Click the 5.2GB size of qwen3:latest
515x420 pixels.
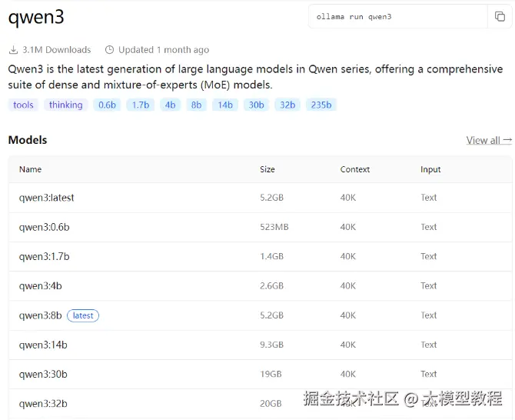click(271, 198)
